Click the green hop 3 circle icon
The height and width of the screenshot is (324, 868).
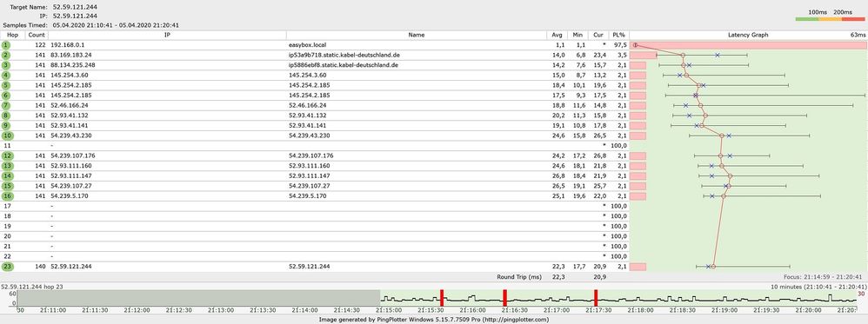(x=5, y=65)
